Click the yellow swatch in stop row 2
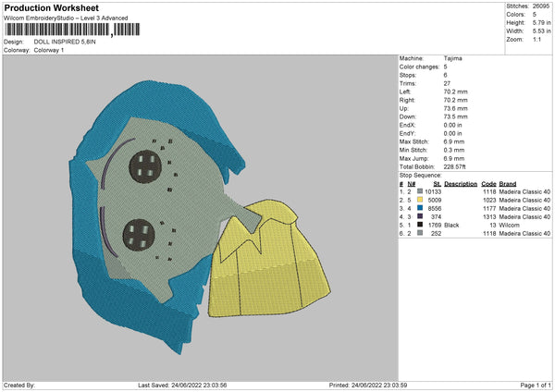Viewport: 555px width, 392px height. point(420,200)
